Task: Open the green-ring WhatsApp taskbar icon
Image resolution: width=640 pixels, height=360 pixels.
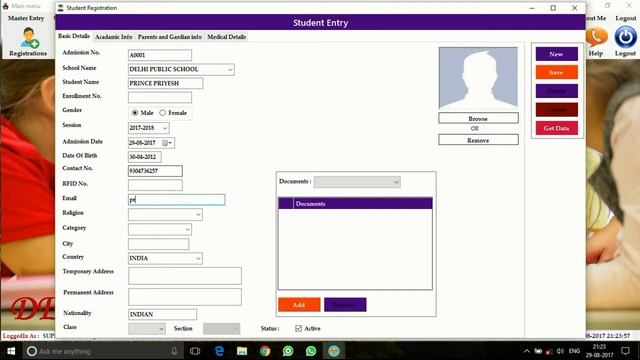Action: pos(288,351)
